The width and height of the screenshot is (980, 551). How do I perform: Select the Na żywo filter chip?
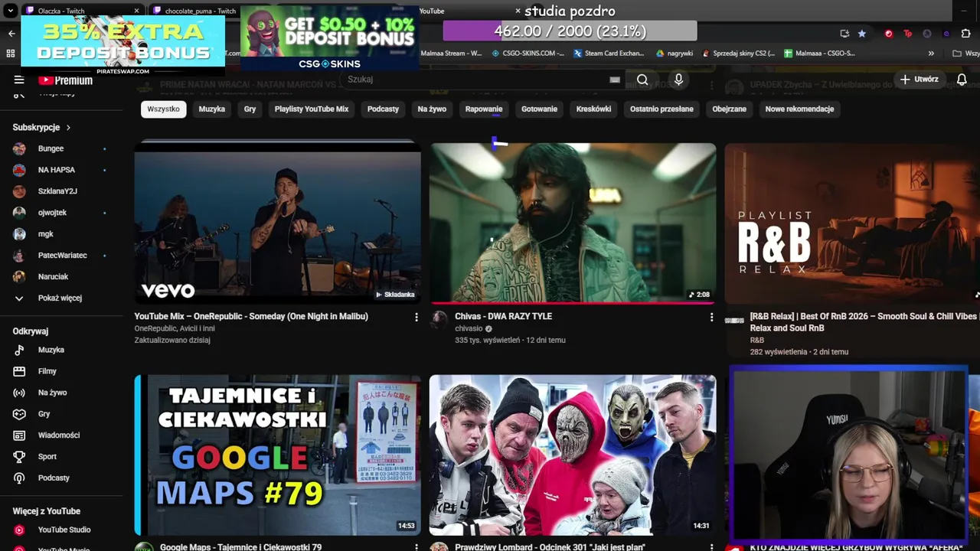pos(432,109)
